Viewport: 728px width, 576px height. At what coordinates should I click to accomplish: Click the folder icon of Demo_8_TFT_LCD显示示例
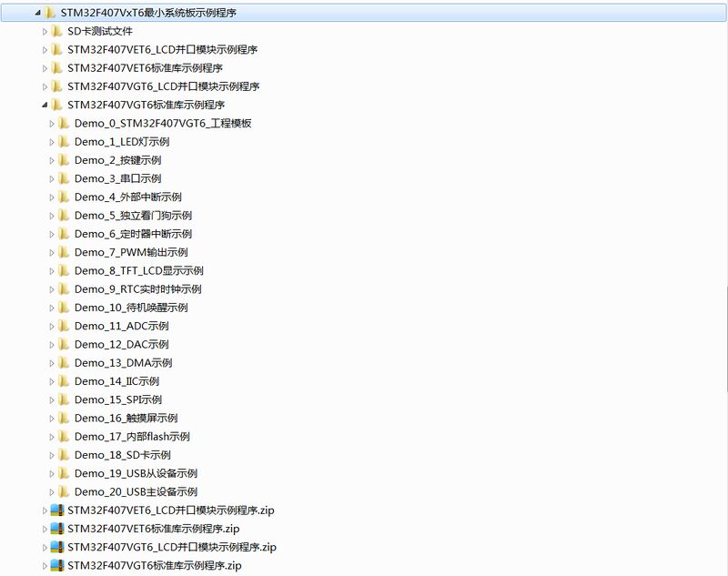64,270
